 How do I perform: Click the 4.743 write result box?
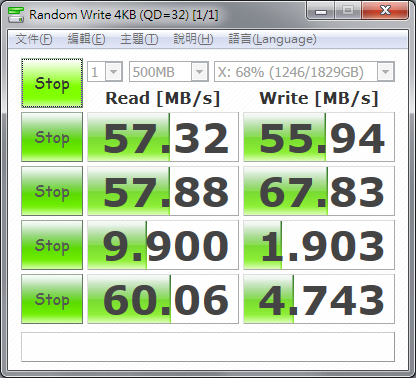[x=319, y=299]
